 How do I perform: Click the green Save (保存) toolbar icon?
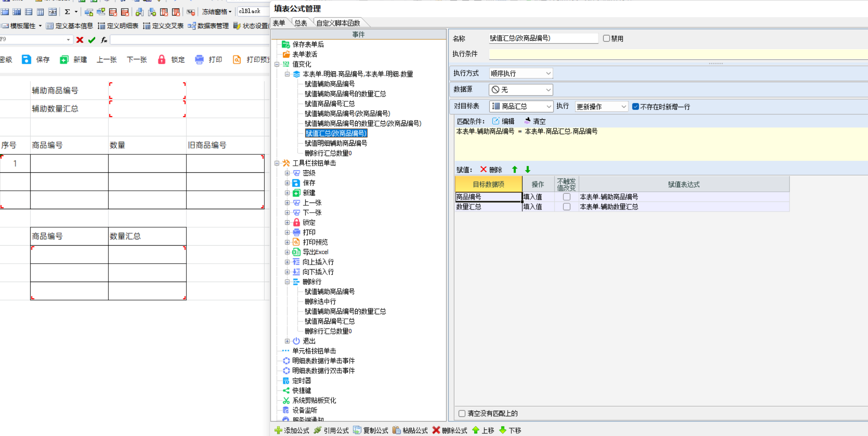(x=26, y=59)
